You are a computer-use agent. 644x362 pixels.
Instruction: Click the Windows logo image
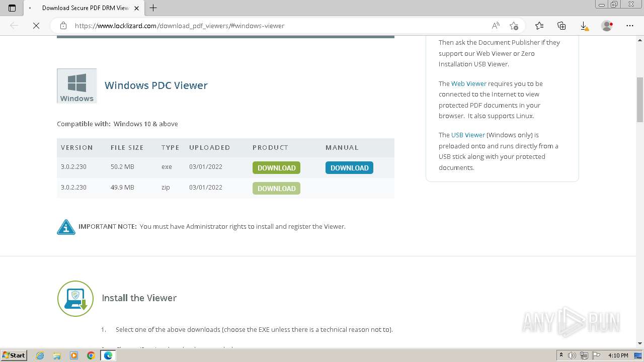coord(77,86)
